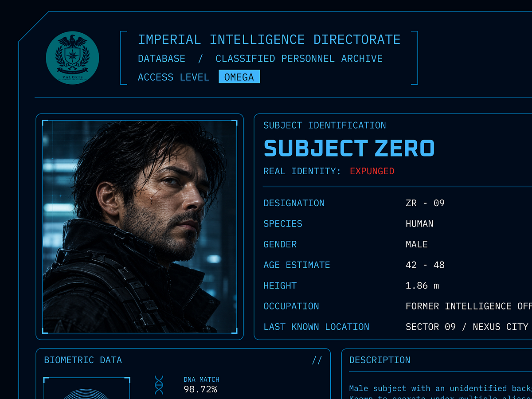
Task: Click the Imperial Intelligence Directorate title
Action: click(269, 39)
